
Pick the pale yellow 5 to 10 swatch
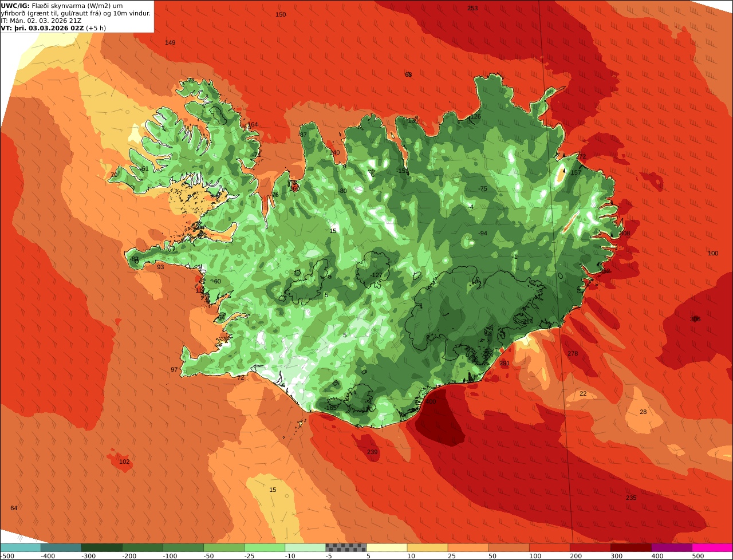click(x=387, y=547)
